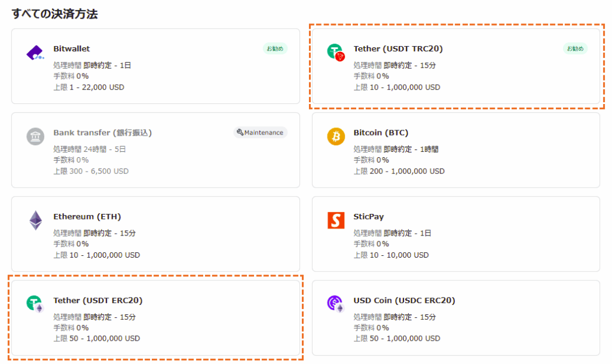This screenshot has width=612, height=364.
Task: Click the Ethereum diamond logo icon
Action: point(35,221)
